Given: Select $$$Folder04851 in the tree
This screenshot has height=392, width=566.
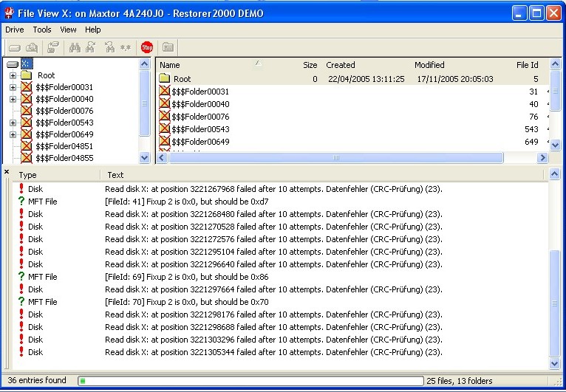Looking at the screenshot, I should pos(64,146).
